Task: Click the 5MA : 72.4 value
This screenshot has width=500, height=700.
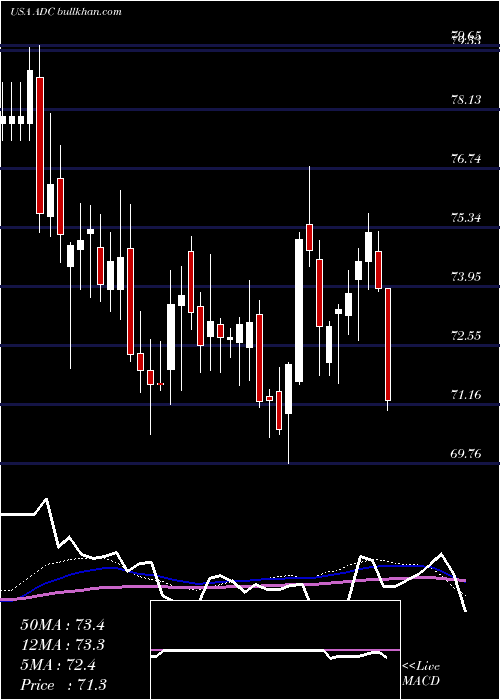Action: (57, 665)
